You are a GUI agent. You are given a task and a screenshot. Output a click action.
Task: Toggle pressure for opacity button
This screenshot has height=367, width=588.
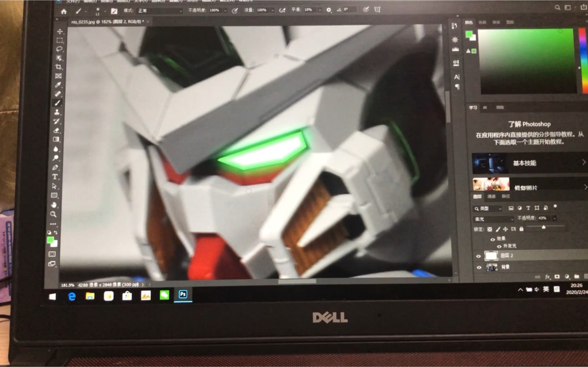click(235, 11)
